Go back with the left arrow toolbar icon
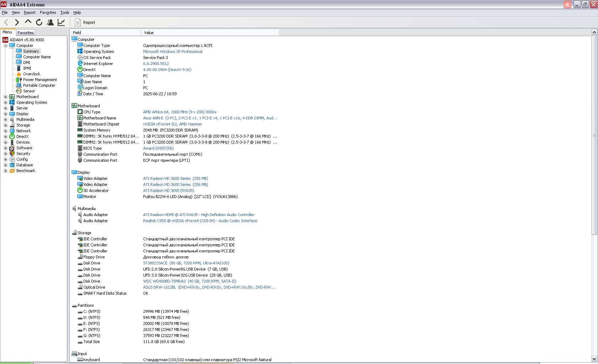 (x=6, y=22)
